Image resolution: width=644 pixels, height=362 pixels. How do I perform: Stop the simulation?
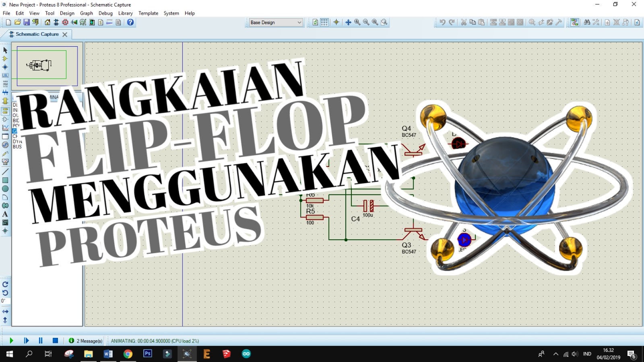point(56,341)
